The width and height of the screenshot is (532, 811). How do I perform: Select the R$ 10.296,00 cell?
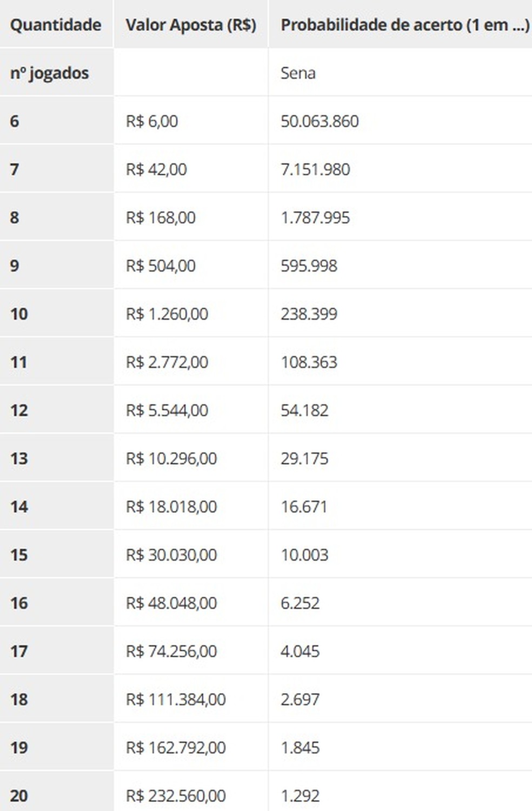[x=171, y=458]
